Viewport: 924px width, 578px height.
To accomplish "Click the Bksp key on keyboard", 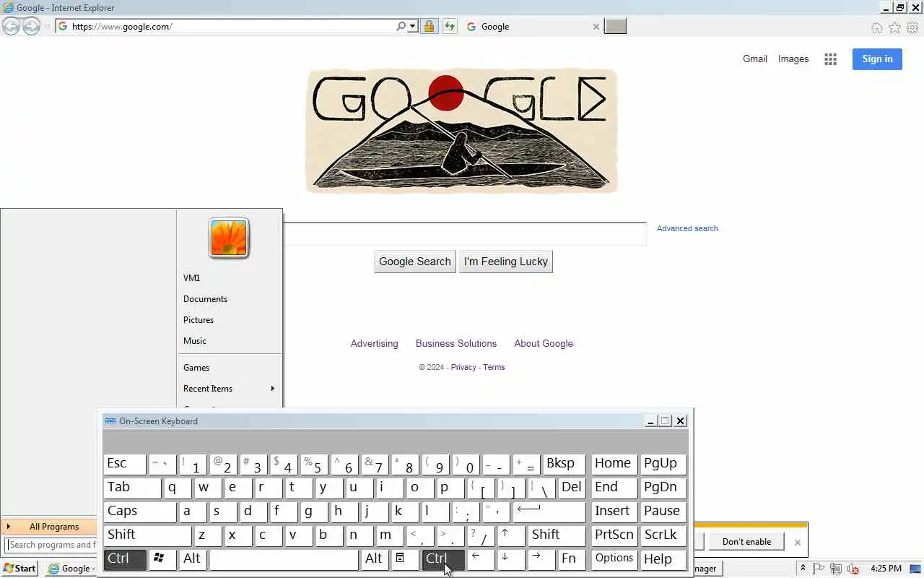I will coord(564,464).
